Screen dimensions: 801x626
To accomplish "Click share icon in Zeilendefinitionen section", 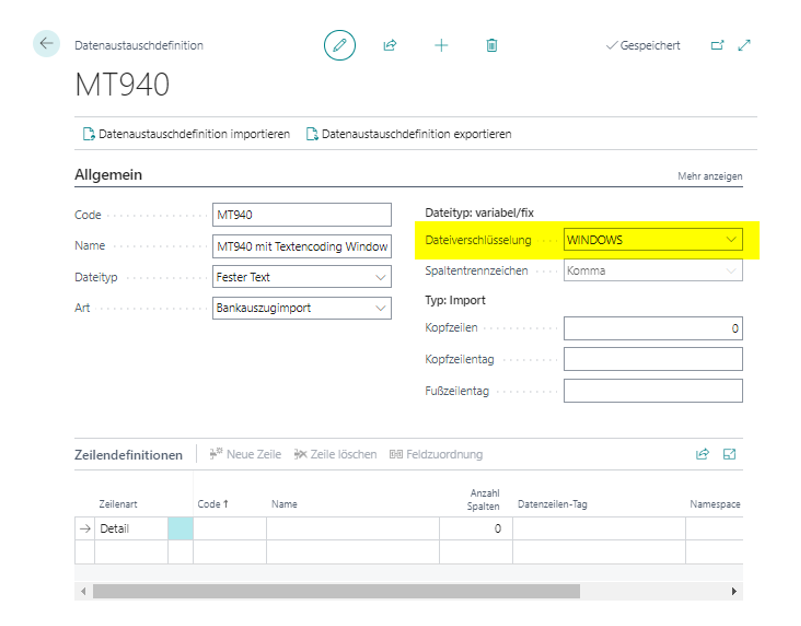I will point(702,454).
